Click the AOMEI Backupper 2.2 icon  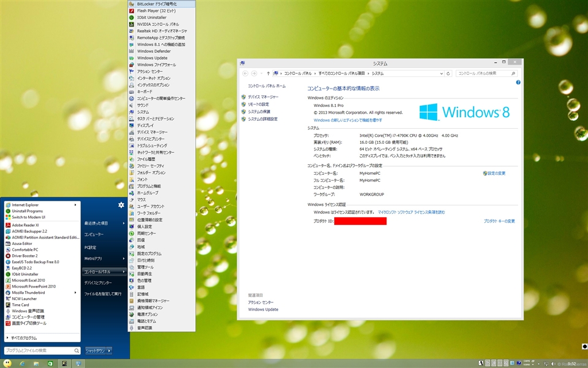(8, 231)
